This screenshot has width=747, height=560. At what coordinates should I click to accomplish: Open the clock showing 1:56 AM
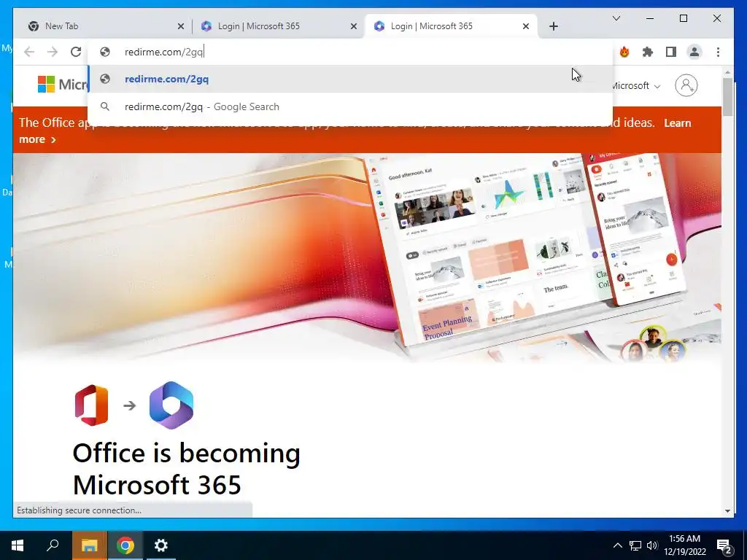point(684,545)
